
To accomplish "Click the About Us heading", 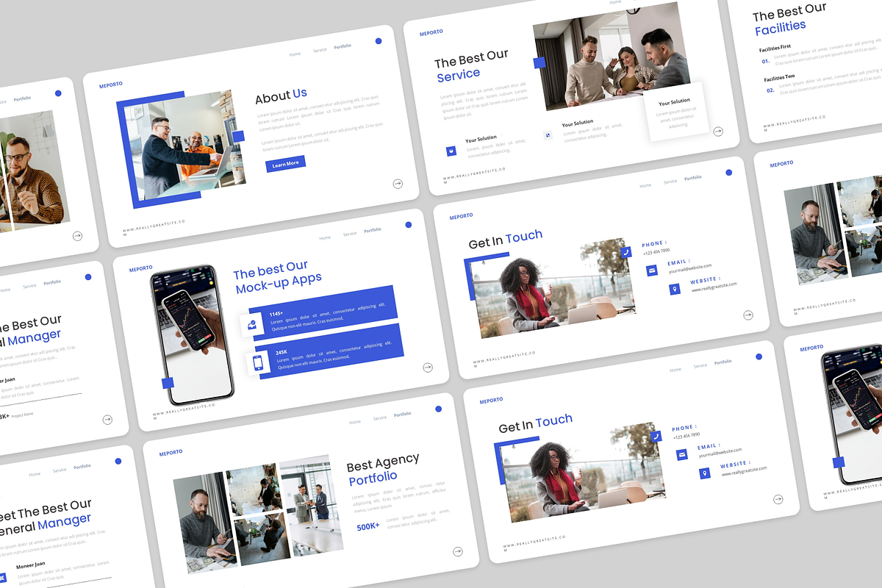I will coord(281,96).
